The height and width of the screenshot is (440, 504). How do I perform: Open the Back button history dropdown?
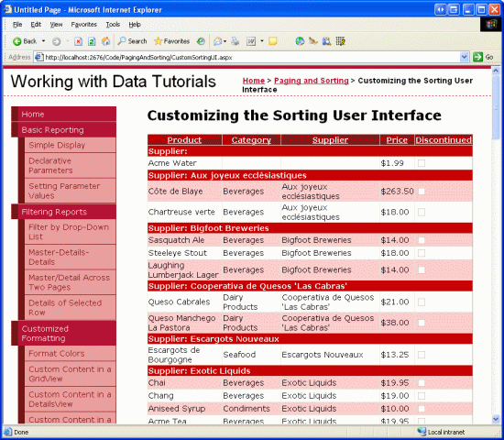coord(43,41)
